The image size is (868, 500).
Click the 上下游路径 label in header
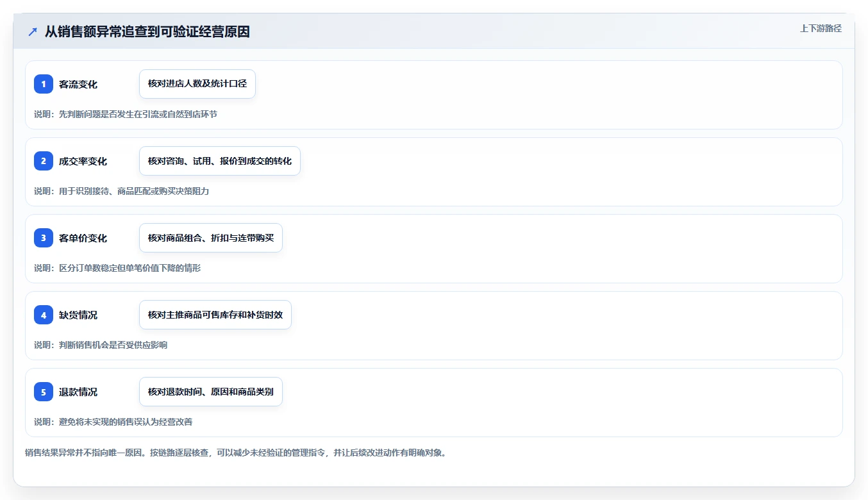click(x=821, y=28)
